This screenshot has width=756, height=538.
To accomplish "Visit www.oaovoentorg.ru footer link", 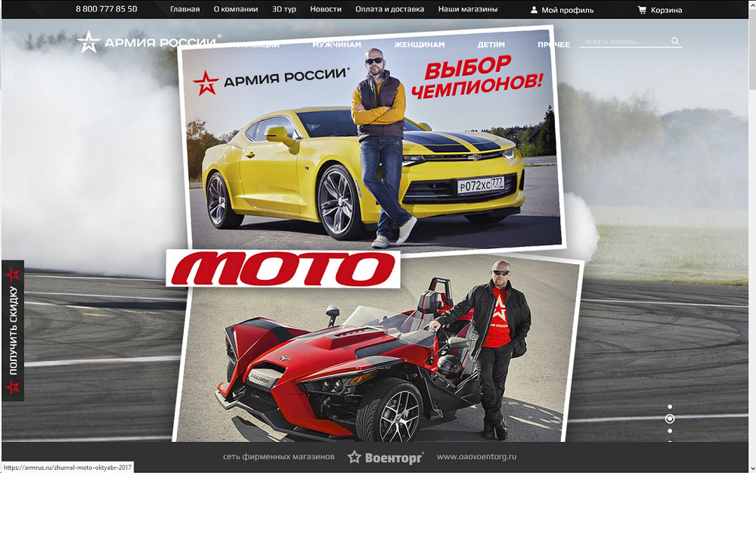I will click(x=476, y=457).
